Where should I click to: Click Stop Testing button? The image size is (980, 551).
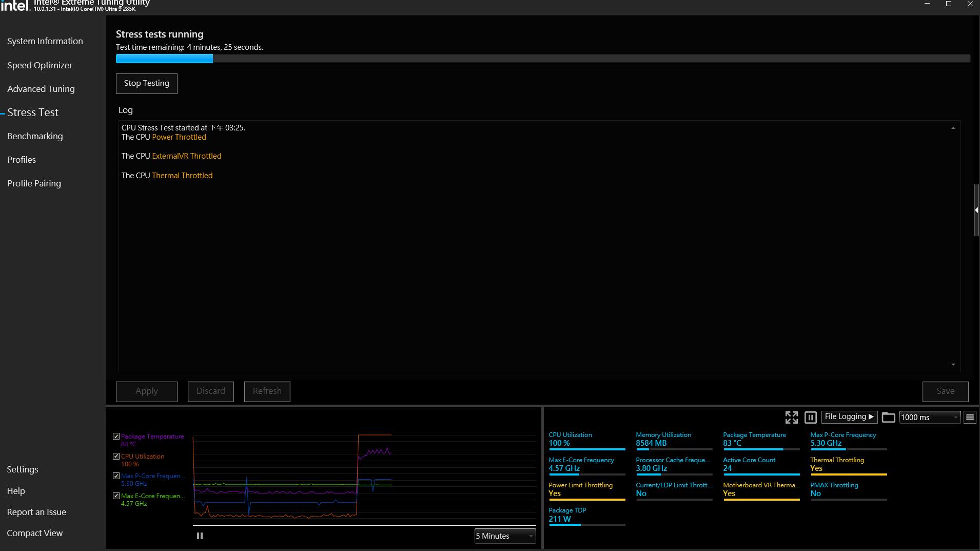tap(146, 83)
